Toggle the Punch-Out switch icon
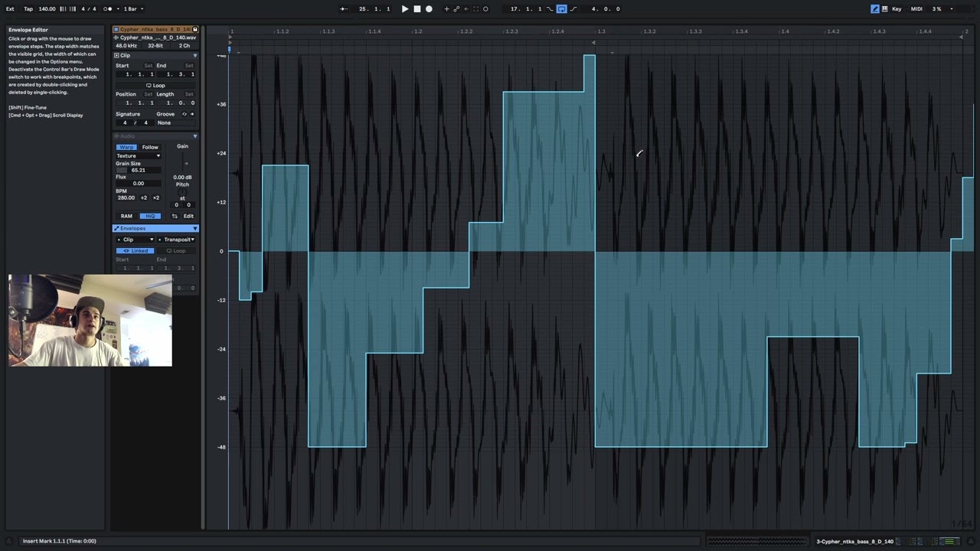 point(573,9)
